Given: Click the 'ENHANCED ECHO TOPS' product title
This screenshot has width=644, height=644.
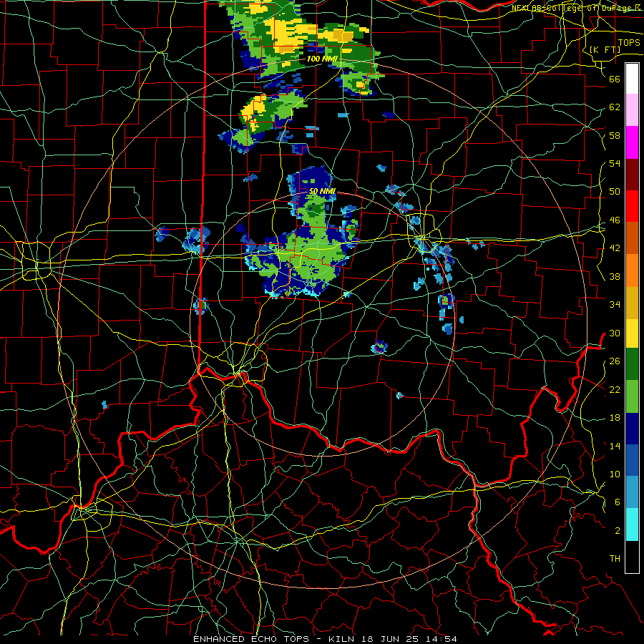Looking at the screenshot, I should pos(251,639).
